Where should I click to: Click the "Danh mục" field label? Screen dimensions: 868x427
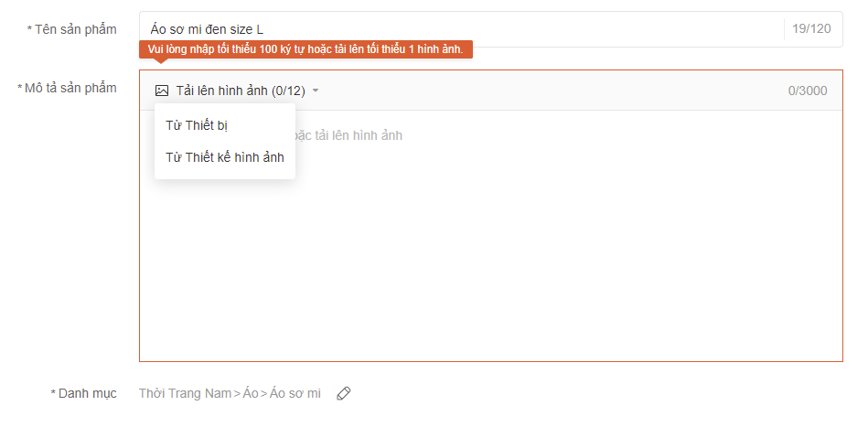tap(87, 393)
